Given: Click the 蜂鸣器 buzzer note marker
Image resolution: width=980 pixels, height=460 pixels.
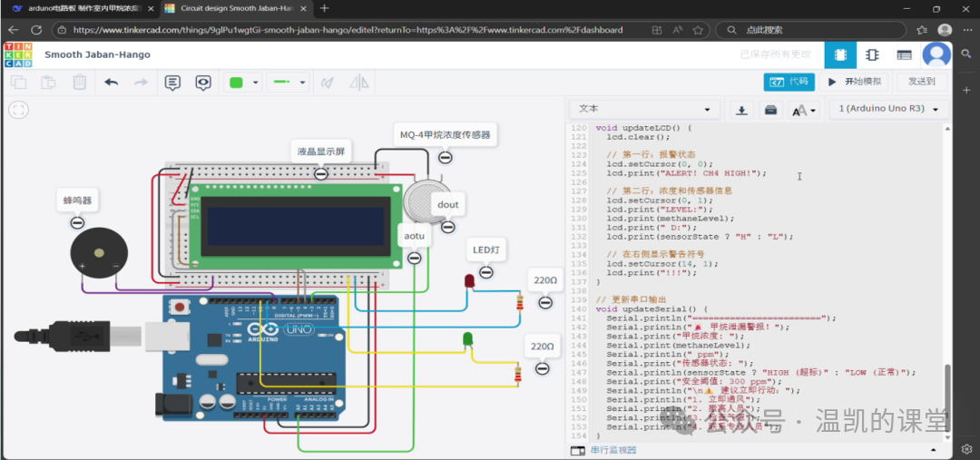Looking at the screenshot, I should tap(77, 222).
